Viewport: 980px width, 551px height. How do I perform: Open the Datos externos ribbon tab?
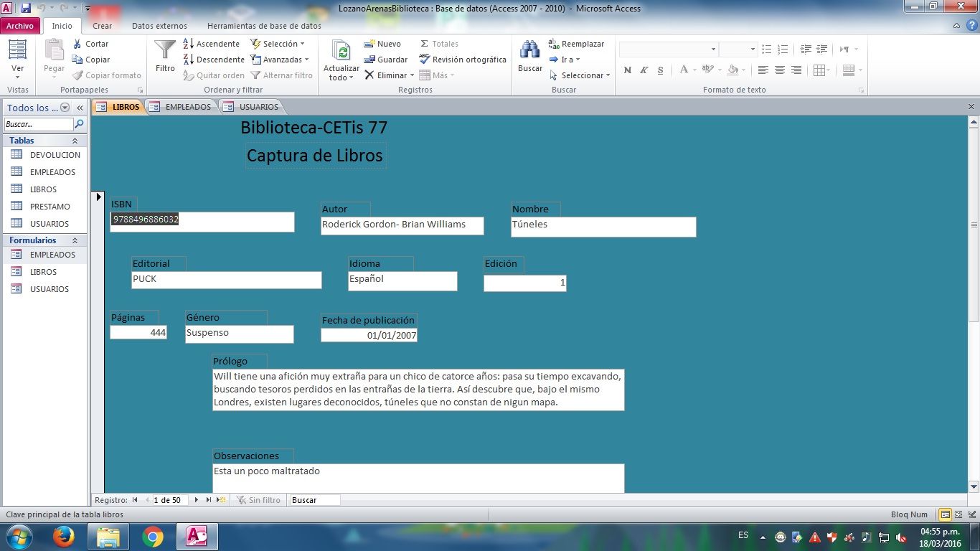point(159,26)
